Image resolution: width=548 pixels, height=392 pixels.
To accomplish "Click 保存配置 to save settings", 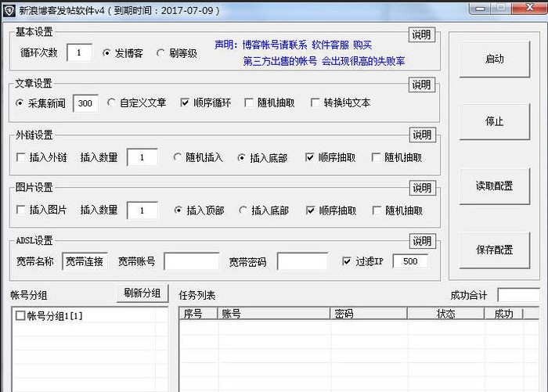I will (495, 250).
